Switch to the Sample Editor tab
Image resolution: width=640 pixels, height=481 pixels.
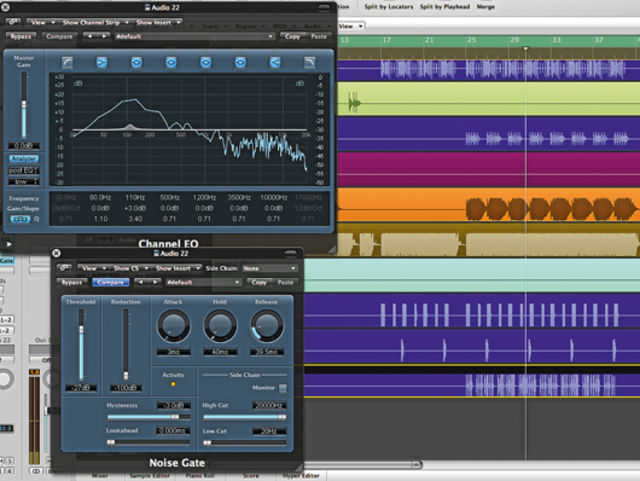pos(149,476)
